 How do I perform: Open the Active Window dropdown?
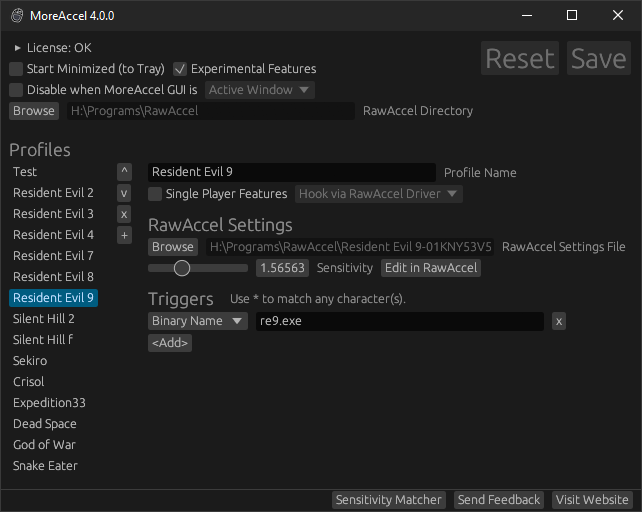coord(260,90)
